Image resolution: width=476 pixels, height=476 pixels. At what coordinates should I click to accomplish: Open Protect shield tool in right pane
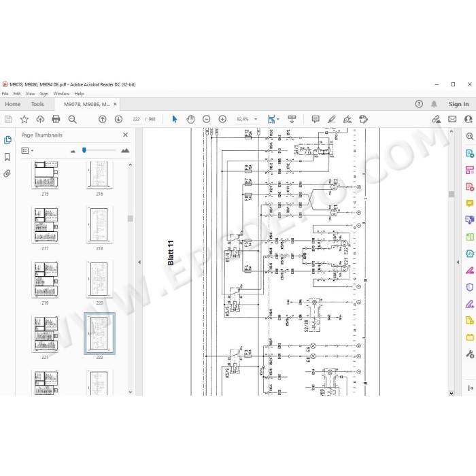click(470, 287)
